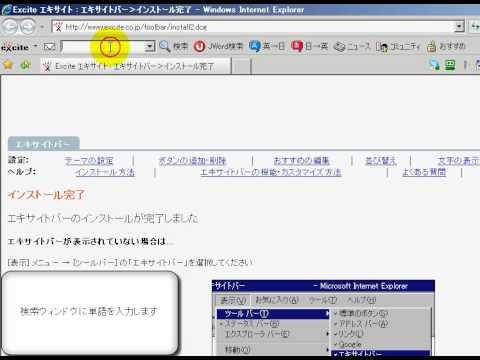Click the ヘルプ(H) menu in sample image
Image resolution: width=480 pixels, height=360 pixels.
(x=362, y=300)
